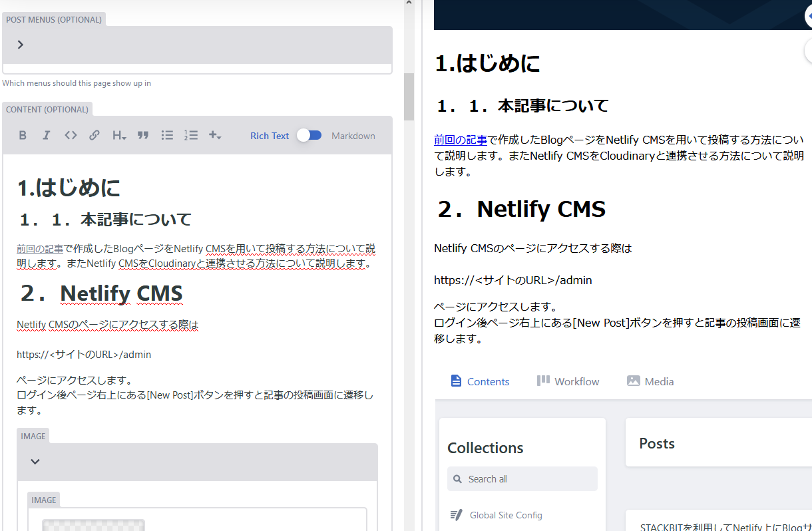Click the Collections heading in preview
The width and height of the screenshot is (812, 531).
485,448
